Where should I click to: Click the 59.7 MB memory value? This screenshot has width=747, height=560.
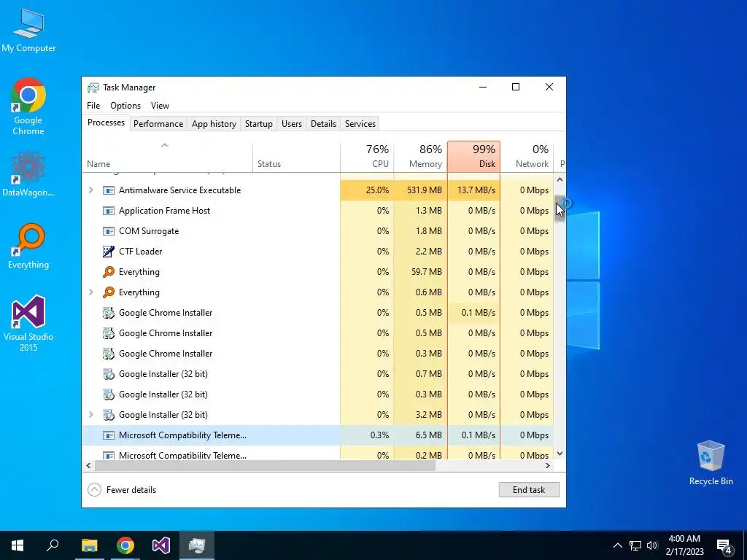click(426, 272)
